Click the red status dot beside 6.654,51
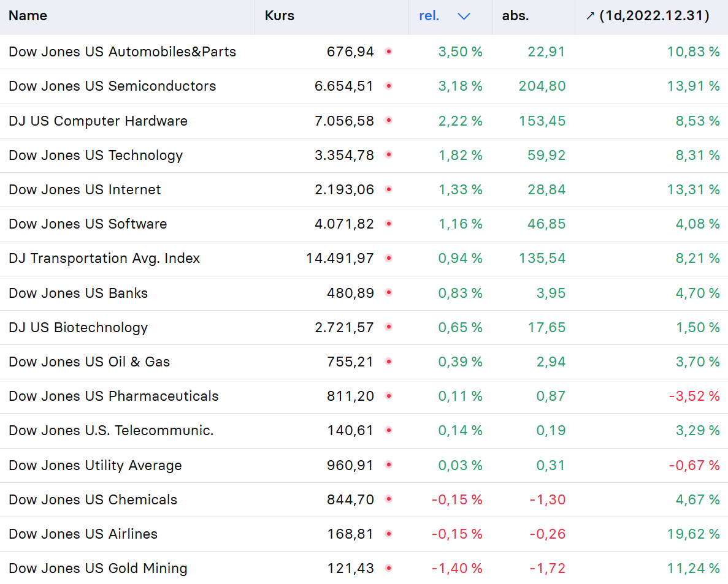Viewport: 728px width, 584px height. coord(389,85)
